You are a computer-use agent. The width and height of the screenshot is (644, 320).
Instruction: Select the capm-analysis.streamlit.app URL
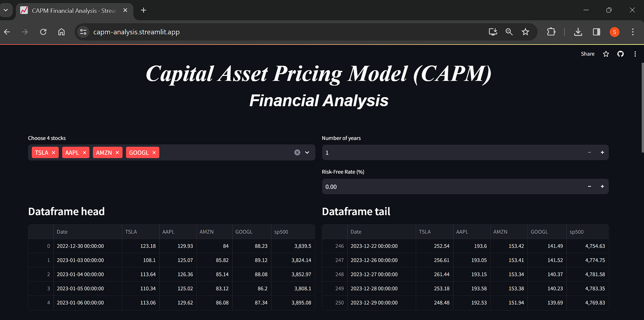(136, 32)
